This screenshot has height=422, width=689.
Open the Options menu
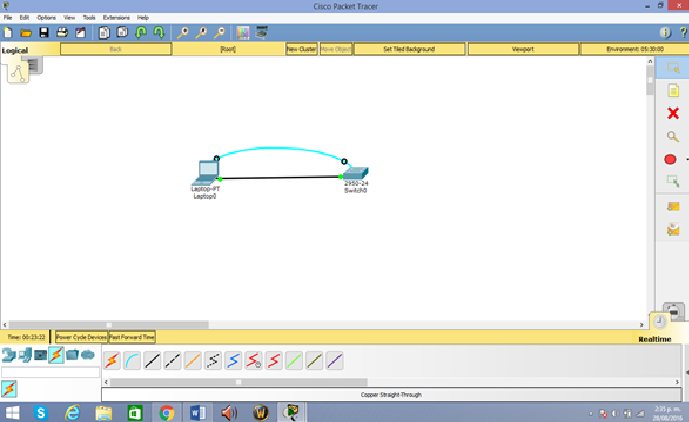[47, 18]
